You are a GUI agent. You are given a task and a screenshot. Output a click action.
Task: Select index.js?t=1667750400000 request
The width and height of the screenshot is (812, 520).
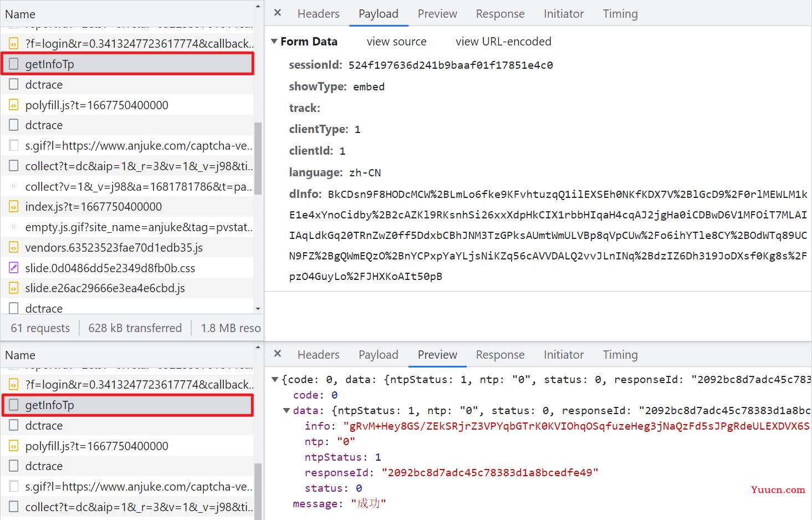point(127,207)
